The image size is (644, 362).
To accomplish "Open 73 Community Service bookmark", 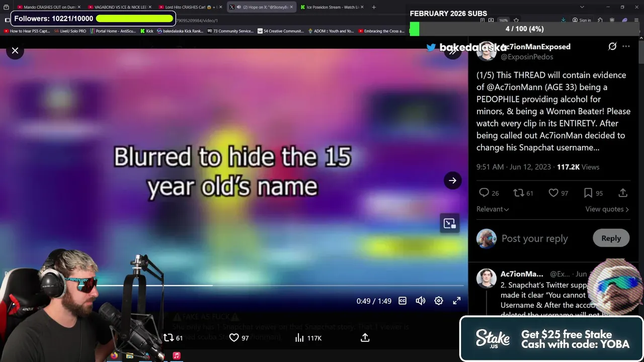I will 230,31.
